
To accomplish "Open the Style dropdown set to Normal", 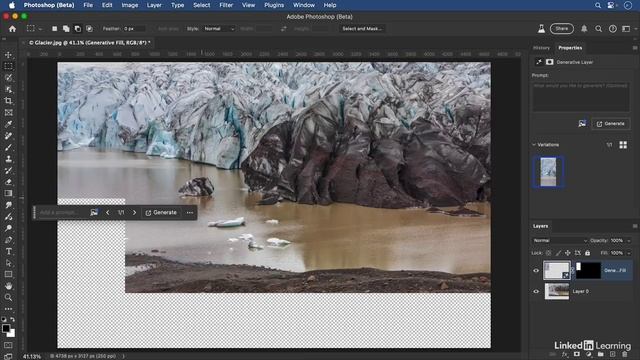I will pyautogui.click(x=219, y=29).
